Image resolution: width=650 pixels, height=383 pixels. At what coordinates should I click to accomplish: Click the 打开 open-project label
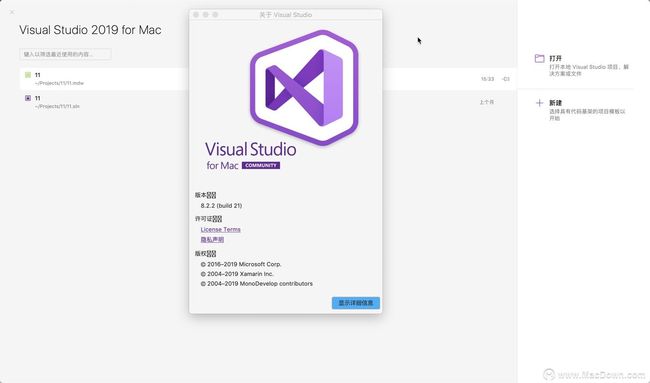[x=555, y=58]
